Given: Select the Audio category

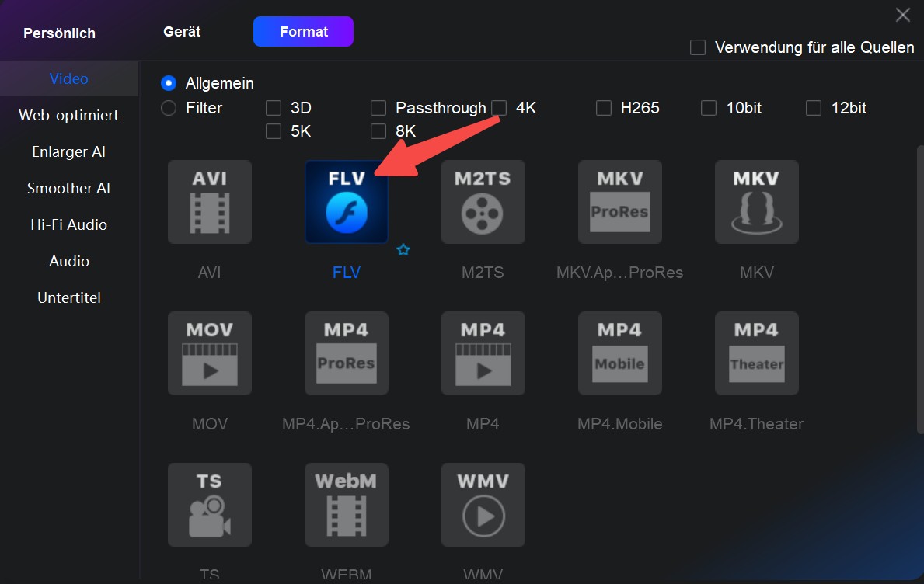Looking at the screenshot, I should (69, 262).
